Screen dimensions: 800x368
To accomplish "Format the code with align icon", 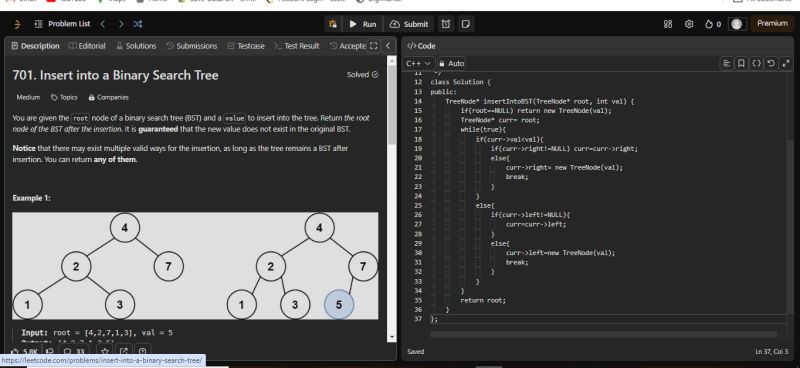I will 726,63.
